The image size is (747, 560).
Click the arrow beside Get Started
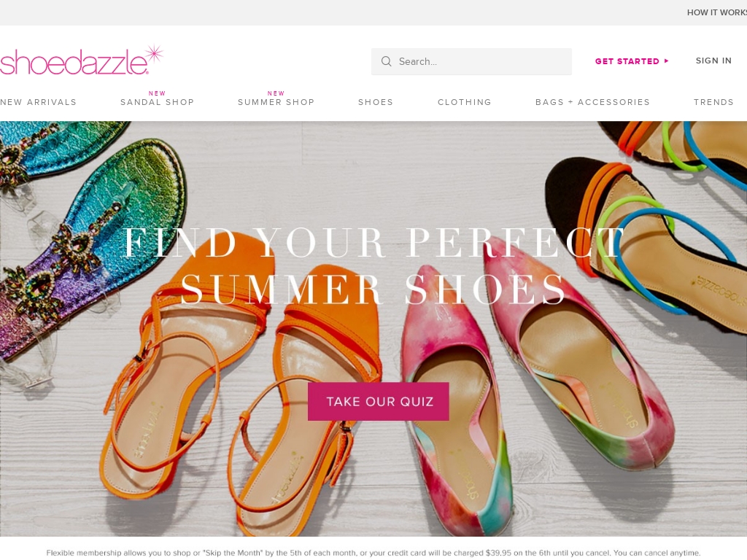(x=667, y=61)
